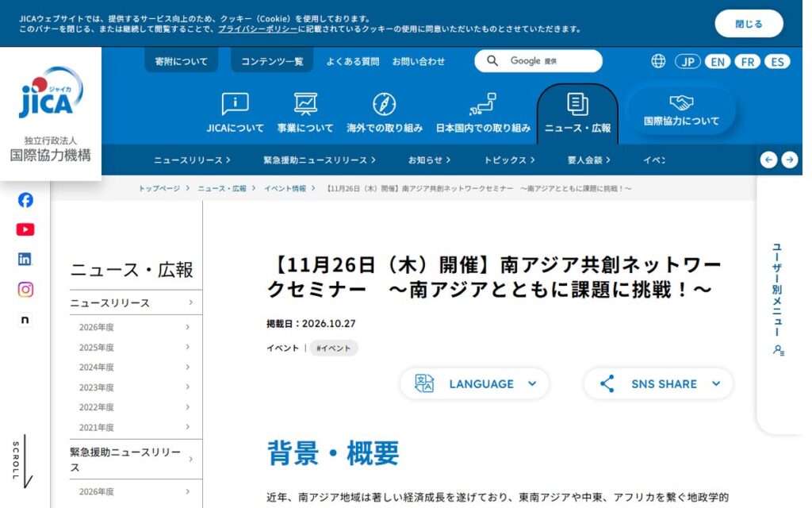This screenshot has width=812, height=508.
Task: Open 2025年度 in sidebar
Action: click(x=136, y=348)
